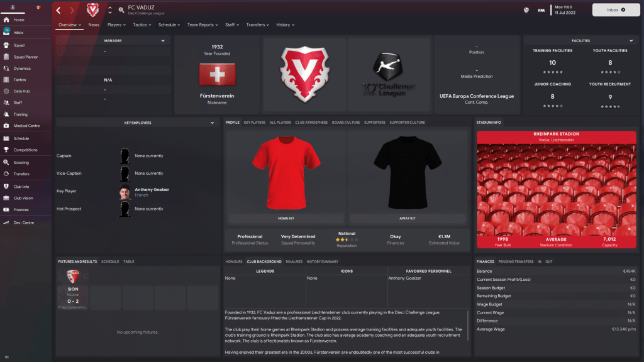Open the Scouting magnifier icon in sidebar
This screenshot has height=362, width=644.
pos(6,162)
